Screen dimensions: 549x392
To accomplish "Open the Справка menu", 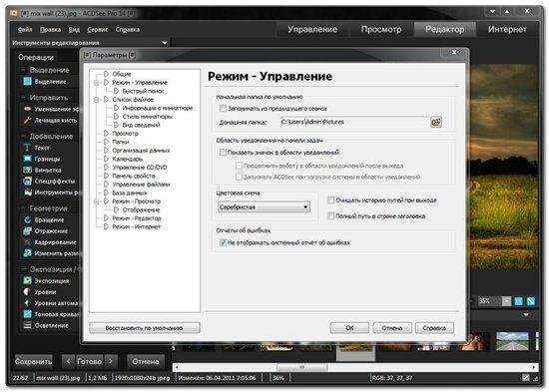I will pos(128,30).
